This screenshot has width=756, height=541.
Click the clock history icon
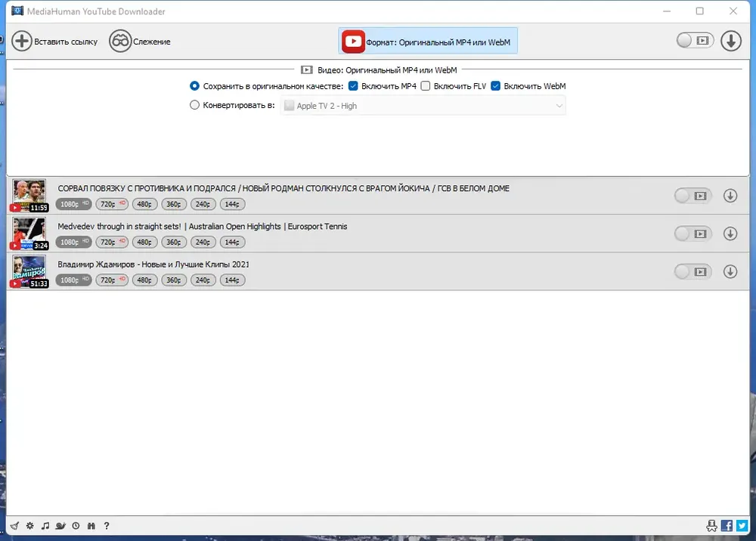click(76, 526)
